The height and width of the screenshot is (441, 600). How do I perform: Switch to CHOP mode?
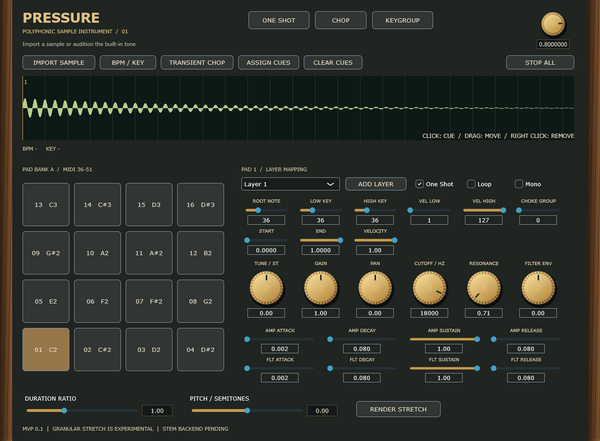coord(341,20)
